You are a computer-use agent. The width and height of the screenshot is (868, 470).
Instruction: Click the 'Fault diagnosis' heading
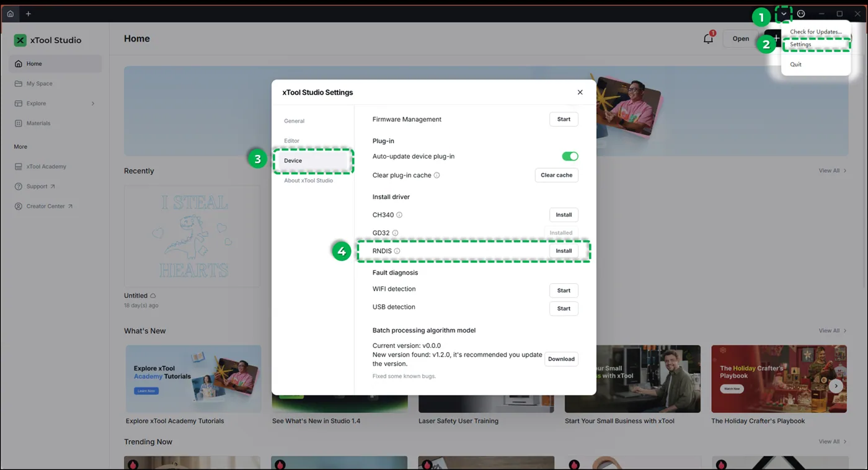pos(396,273)
